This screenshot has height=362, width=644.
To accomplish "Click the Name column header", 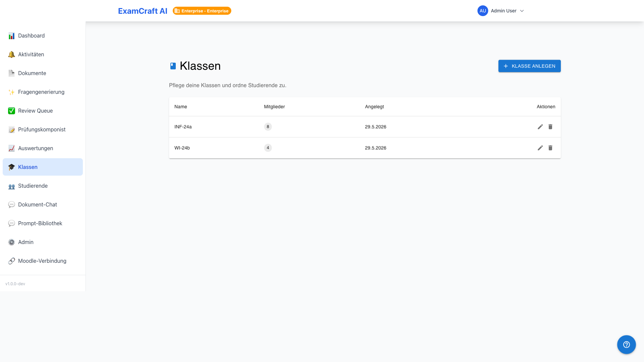I will tap(180, 107).
